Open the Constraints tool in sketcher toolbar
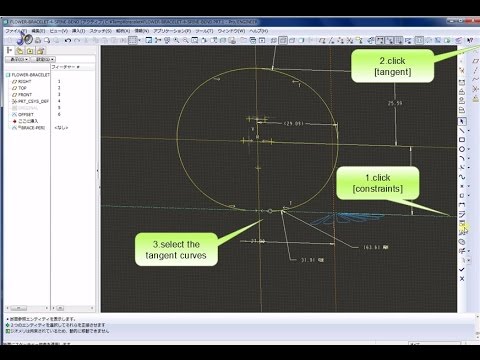480x360 pixels. tap(462, 223)
